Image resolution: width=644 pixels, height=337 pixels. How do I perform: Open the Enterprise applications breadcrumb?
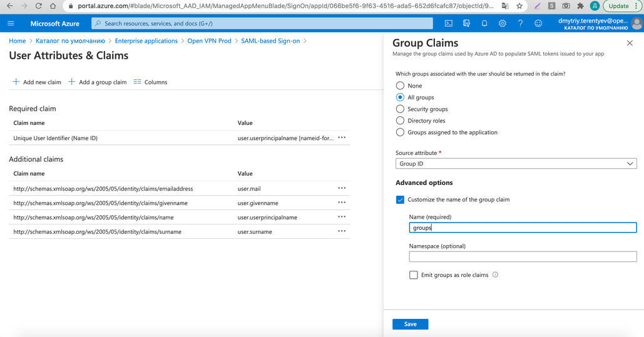click(x=146, y=41)
